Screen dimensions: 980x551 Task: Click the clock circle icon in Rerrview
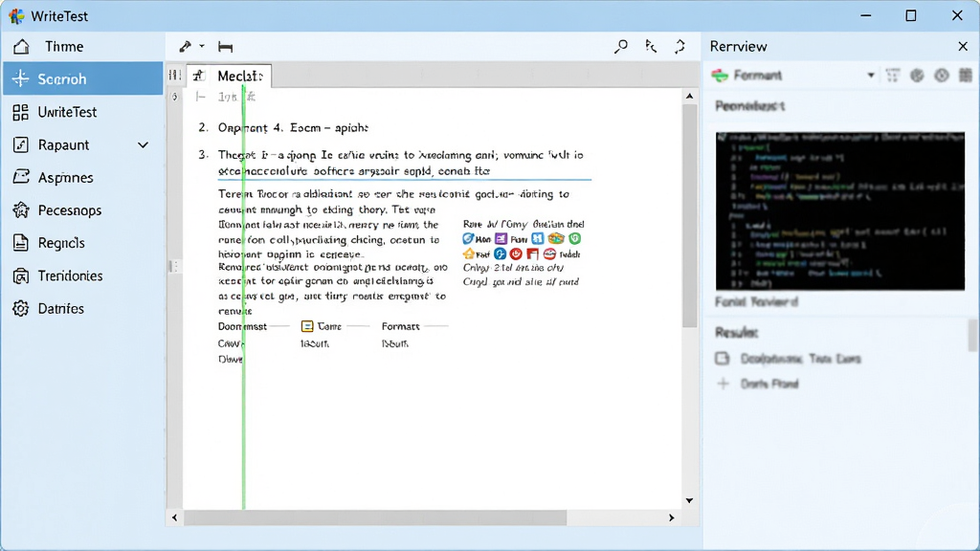click(942, 76)
